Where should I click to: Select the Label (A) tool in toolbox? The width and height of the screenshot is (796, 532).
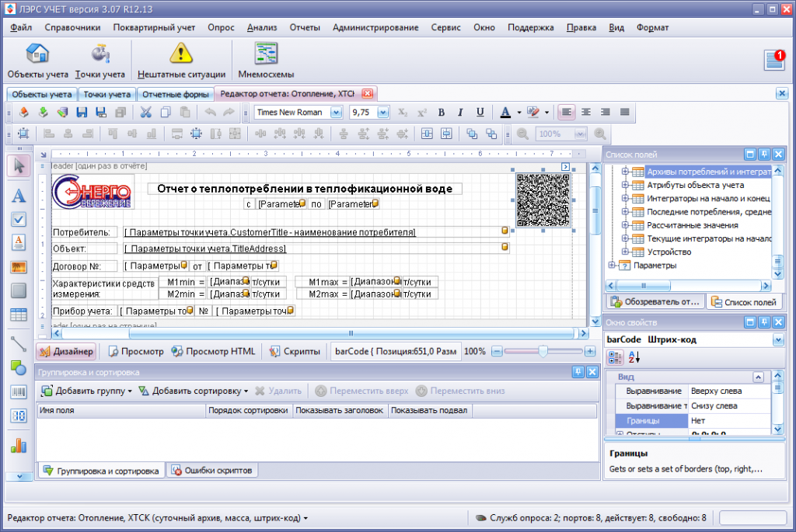click(x=19, y=196)
